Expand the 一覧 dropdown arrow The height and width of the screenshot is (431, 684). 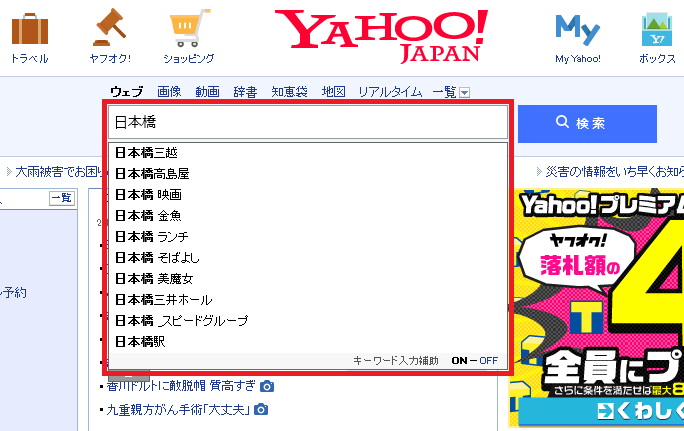465,92
